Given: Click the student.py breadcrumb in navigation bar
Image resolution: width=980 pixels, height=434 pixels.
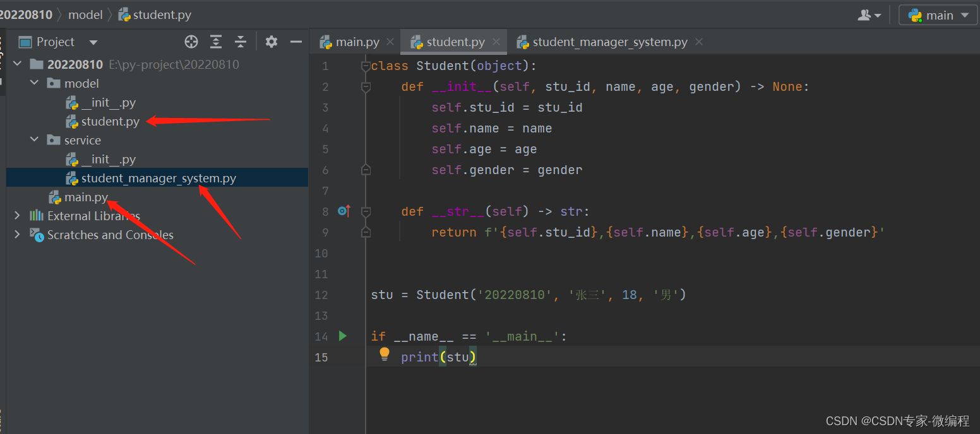Looking at the screenshot, I should pos(162,15).
